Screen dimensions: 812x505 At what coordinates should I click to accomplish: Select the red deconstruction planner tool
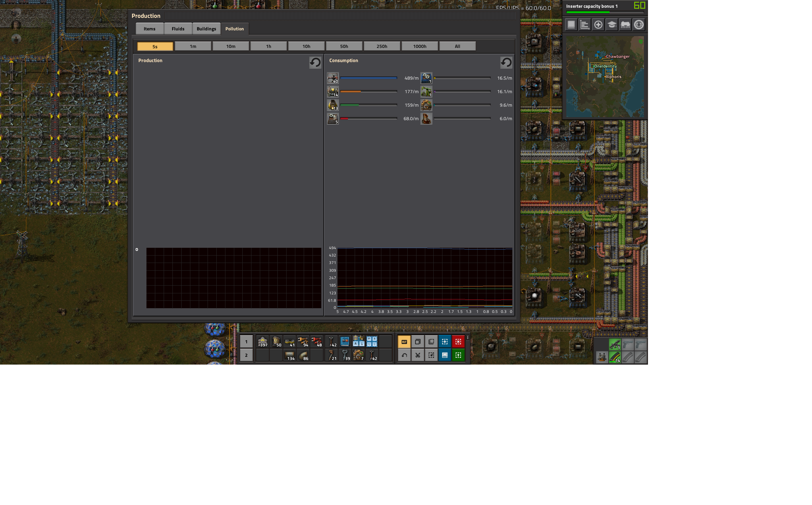[x=458, y=342]
